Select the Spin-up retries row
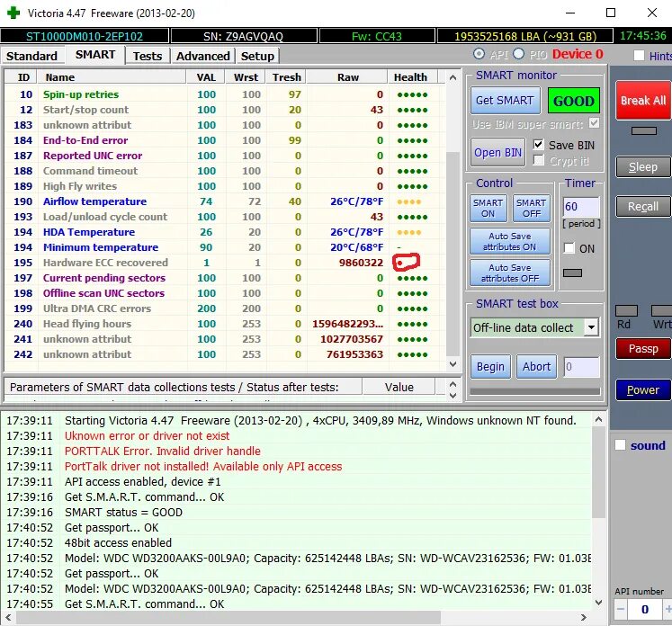Image resolution: width=672 pixels, height=626 pixels. 225,94
